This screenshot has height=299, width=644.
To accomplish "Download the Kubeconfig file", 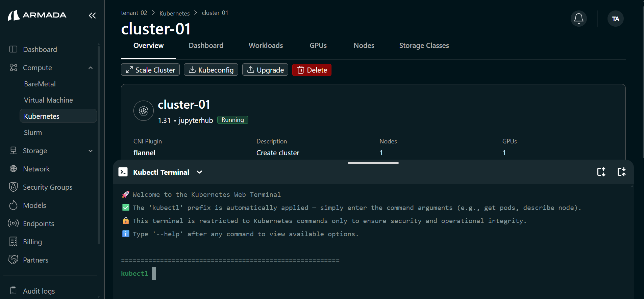I will (211, 70).
